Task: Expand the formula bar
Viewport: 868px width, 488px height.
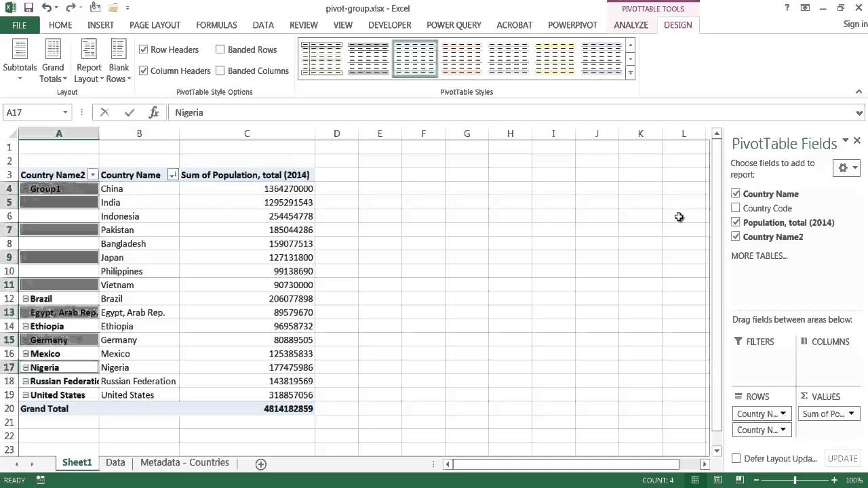Action: click(x=860, y=113)
